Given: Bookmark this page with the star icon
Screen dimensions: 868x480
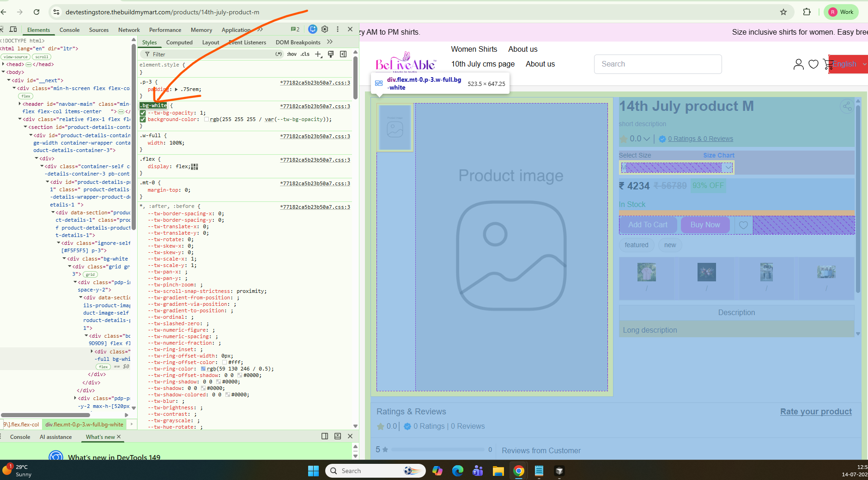Looking at the screenshot, I should [783, 12].
